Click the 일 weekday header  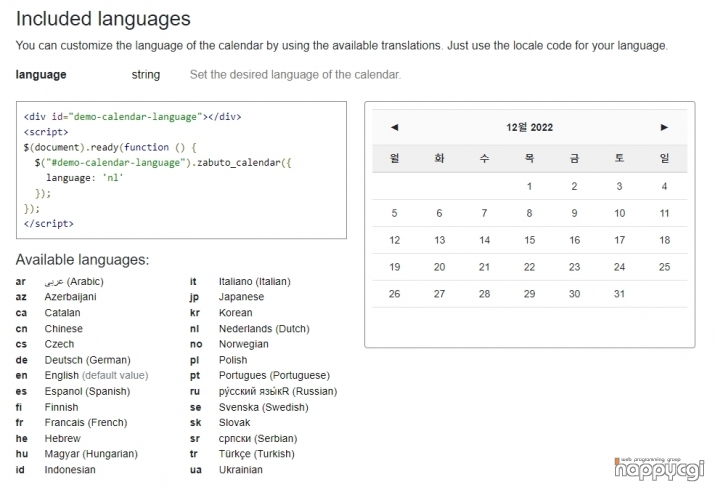[x=664, y=158]
